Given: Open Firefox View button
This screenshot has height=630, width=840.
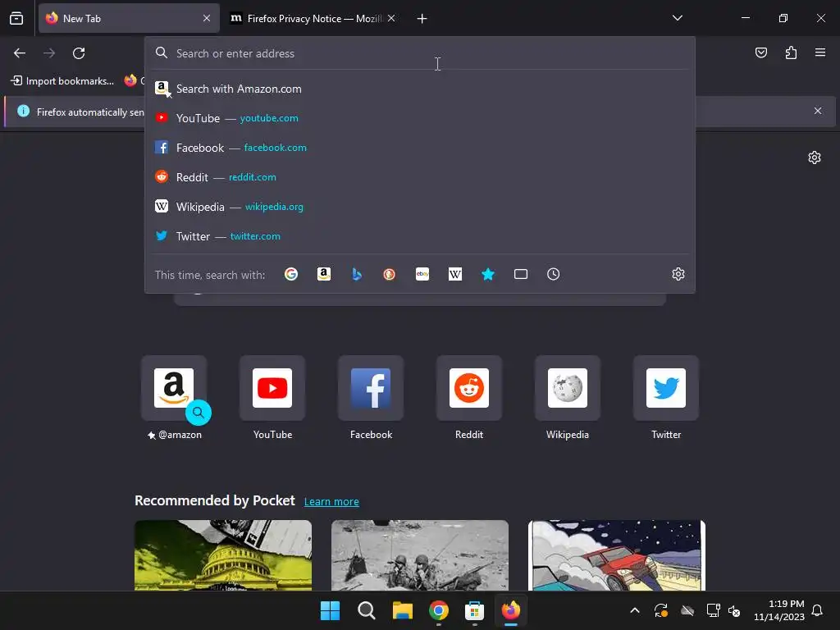Looking at the screenshot, I should 16,19.
